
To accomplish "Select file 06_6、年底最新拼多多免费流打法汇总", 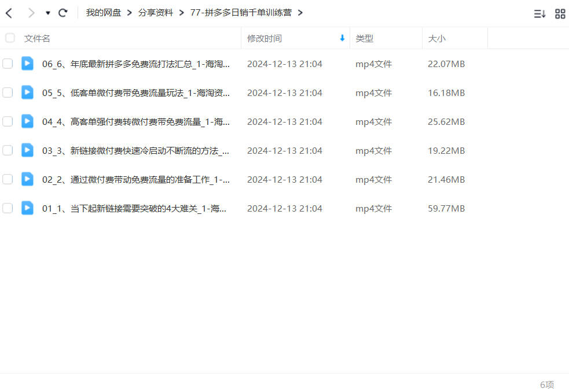I will pyautogui.click(x=136, y=64).
